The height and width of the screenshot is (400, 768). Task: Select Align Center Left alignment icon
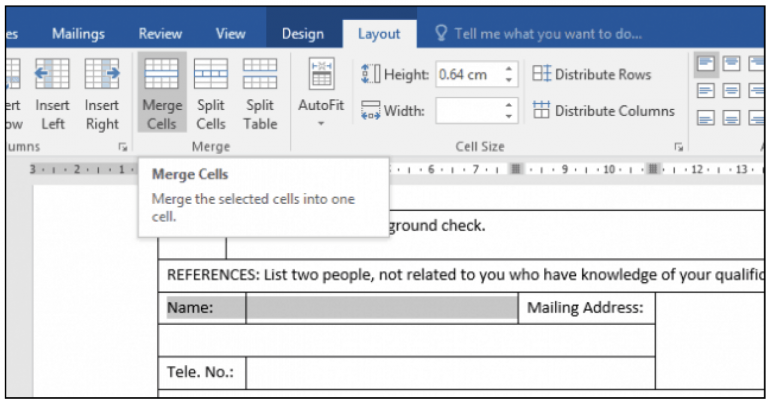pyautogui.click(x=706, y=91)
